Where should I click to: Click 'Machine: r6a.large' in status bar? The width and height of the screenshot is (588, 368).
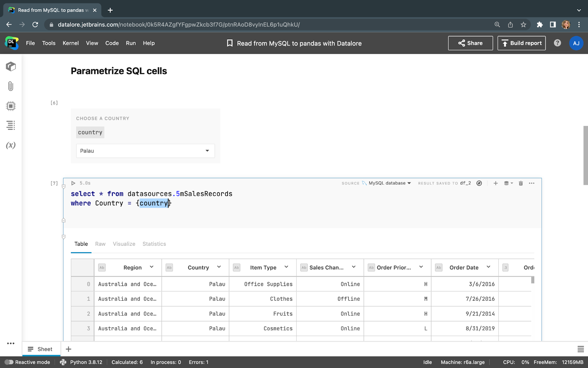point(463,362)
